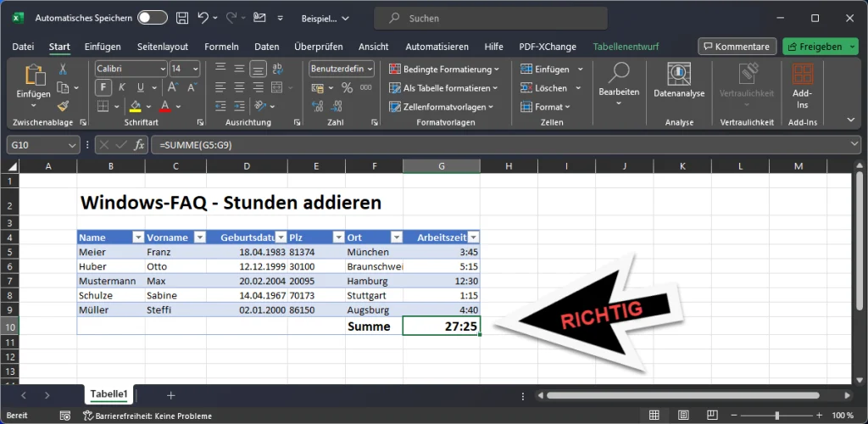Apply the yellow fill color bucket
This screenshot has width=868, height=424.
coord(135,106)
